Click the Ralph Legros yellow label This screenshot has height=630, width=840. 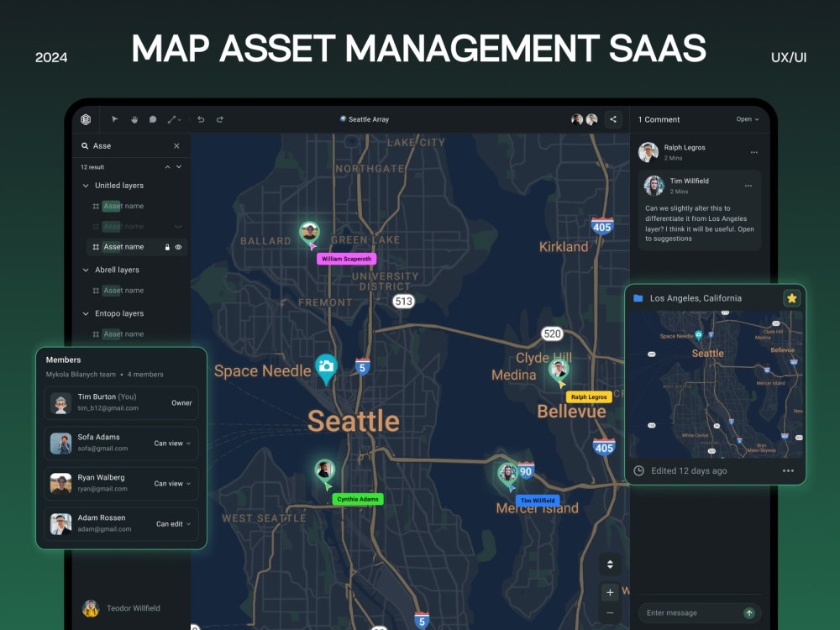(x=589, y=397)
